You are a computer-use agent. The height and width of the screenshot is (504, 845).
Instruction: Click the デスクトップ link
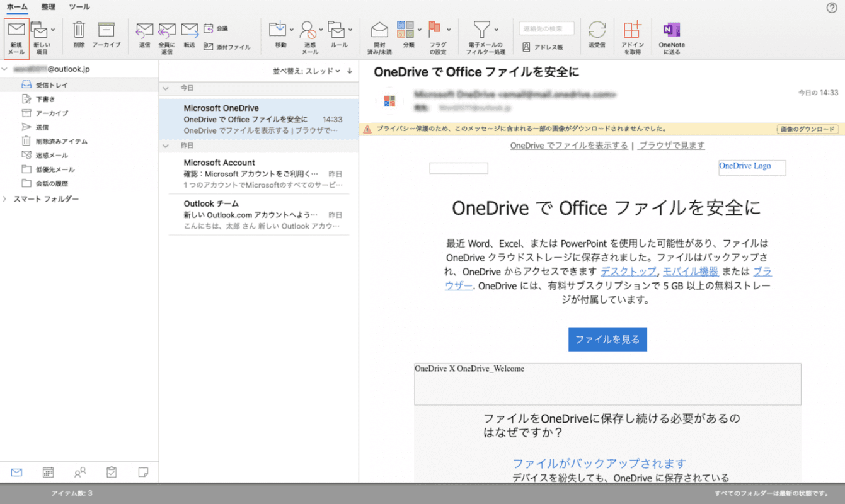[629, 272]
